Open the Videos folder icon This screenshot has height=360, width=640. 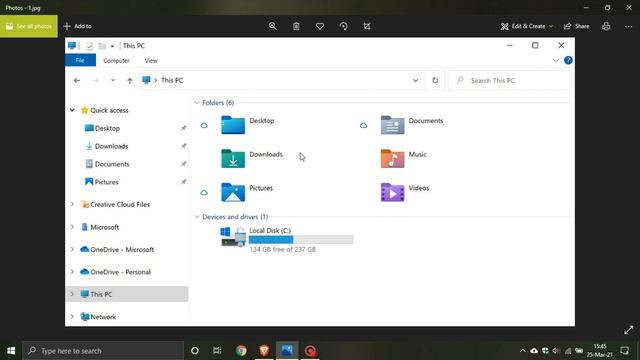392,192
